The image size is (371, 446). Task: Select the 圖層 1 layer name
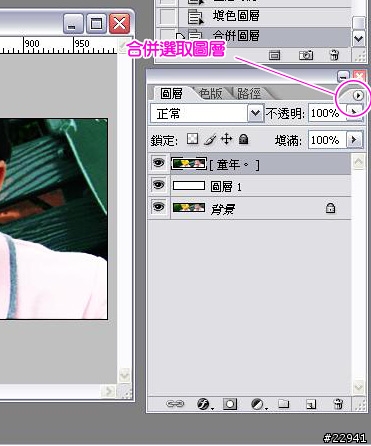226,187
